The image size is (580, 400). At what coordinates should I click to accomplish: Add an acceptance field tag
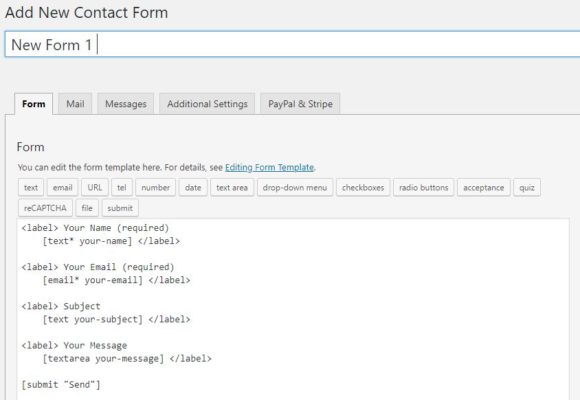click(483, 188)
